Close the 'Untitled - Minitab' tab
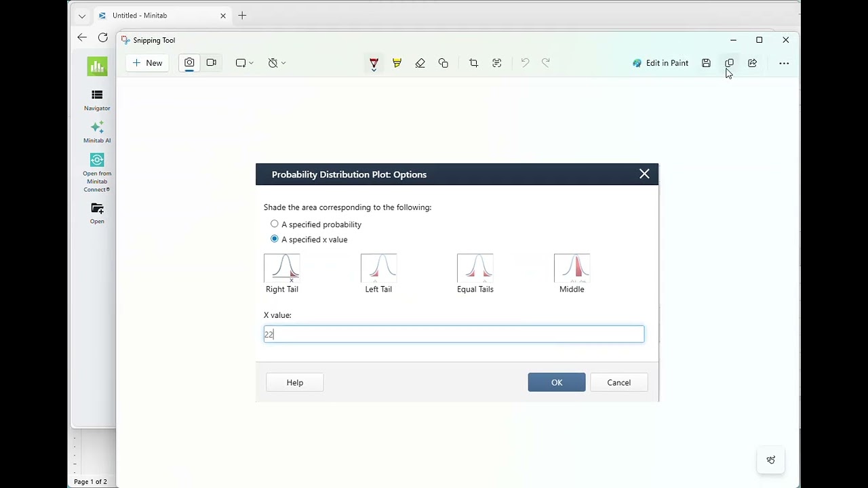This screenshot has height=488, width=868. point(223,16)
